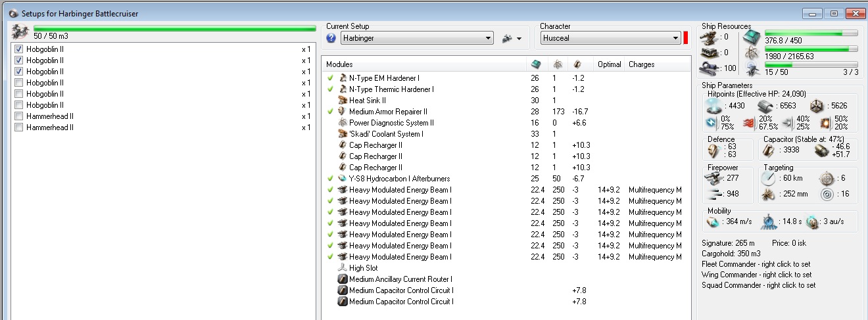
Task: Select the Power Diagnostic System II row
Action: pyautogui.click(x=506, y=123)
